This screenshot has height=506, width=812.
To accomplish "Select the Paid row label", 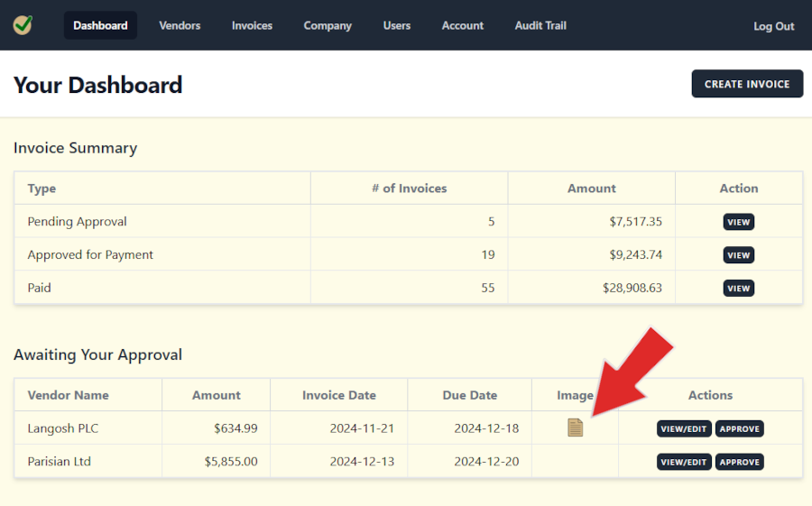I will pyautogui.click(x=40, y=288).
